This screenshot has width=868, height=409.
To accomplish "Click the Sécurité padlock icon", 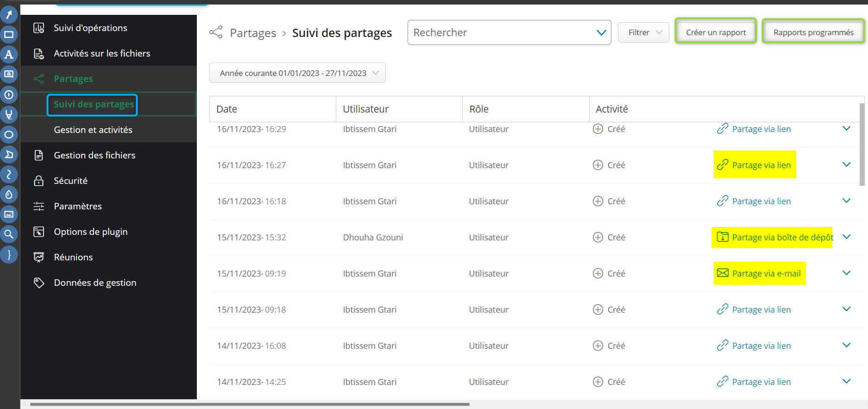I will pyautogui.click(x=39, y=181).
